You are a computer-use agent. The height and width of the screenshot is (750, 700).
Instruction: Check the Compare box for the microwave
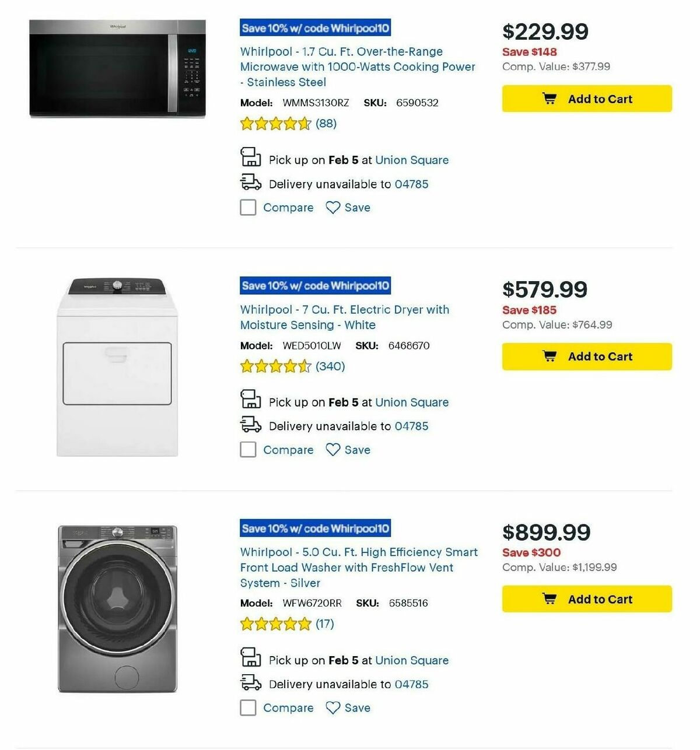pos(248,208)
